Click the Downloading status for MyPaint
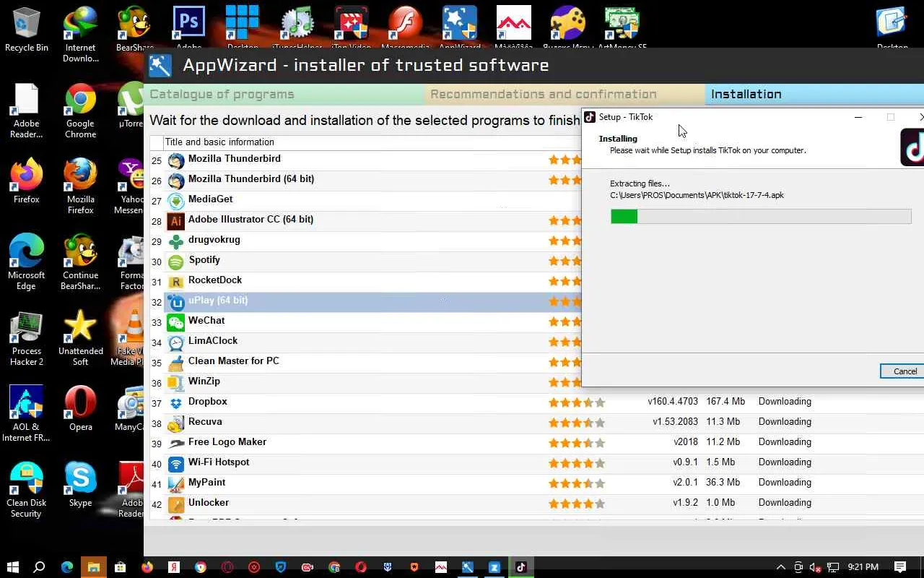 (x=785, y=483)
